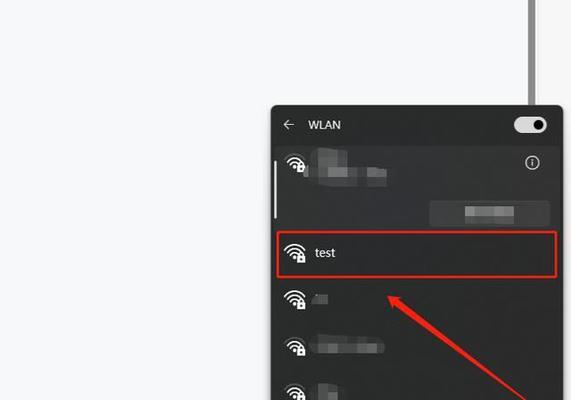The height and width of the screenshot is (400, 571).
Task: Choose the short blurred network below test
Action: pos(320,299)
